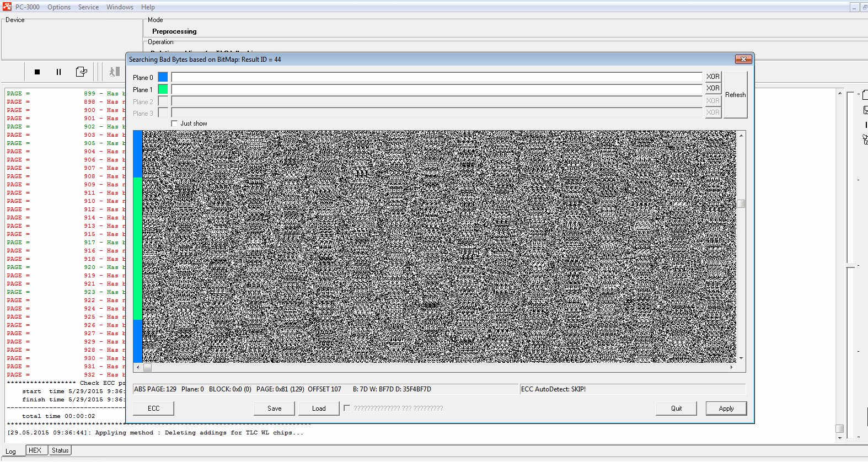Screen dimensions: 868x462
Task: Click the log export document icon in toolbar
Action: click(x=81, y=72)
